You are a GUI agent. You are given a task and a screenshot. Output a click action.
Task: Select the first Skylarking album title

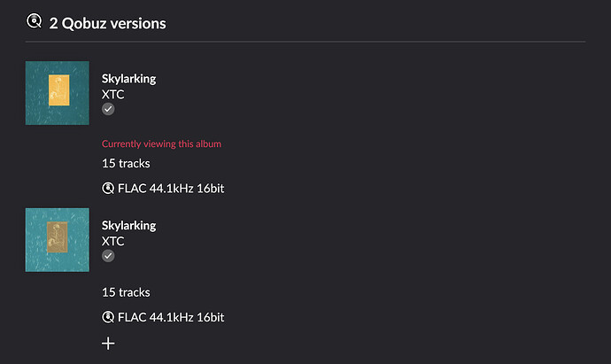(x=129, y=79)
